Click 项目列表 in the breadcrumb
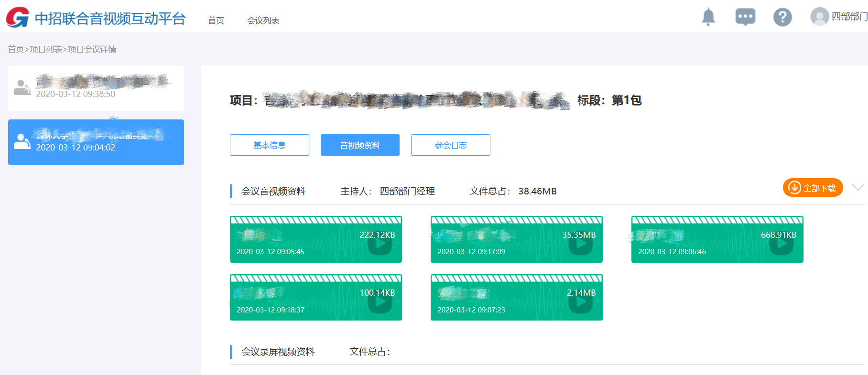This screenshot has width=868, height=375. click(x=46, y=49)
